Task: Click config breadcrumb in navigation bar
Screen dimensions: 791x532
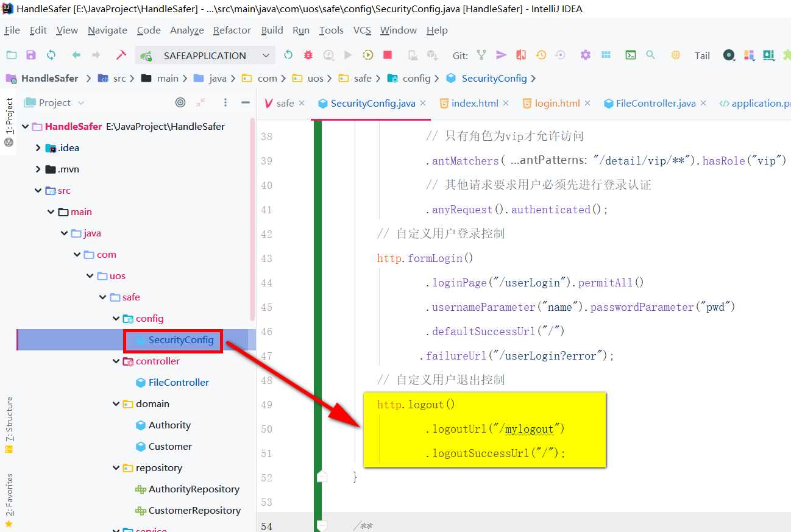Action: [417, 79]
